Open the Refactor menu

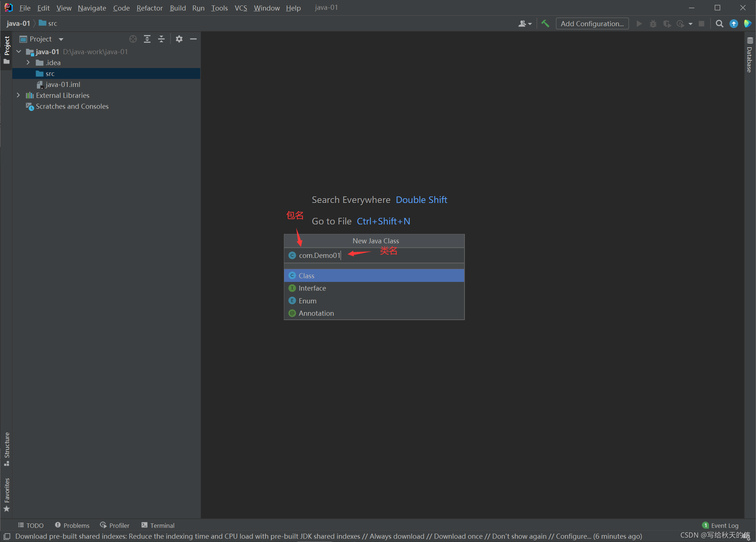pos(149,8)
